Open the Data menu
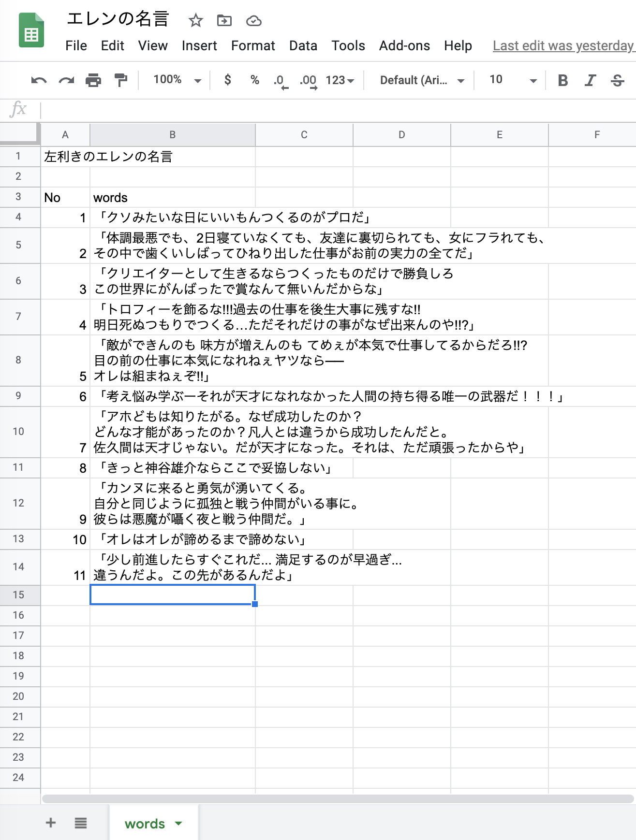This screenshot has width=636, height=840. (303, 46)
